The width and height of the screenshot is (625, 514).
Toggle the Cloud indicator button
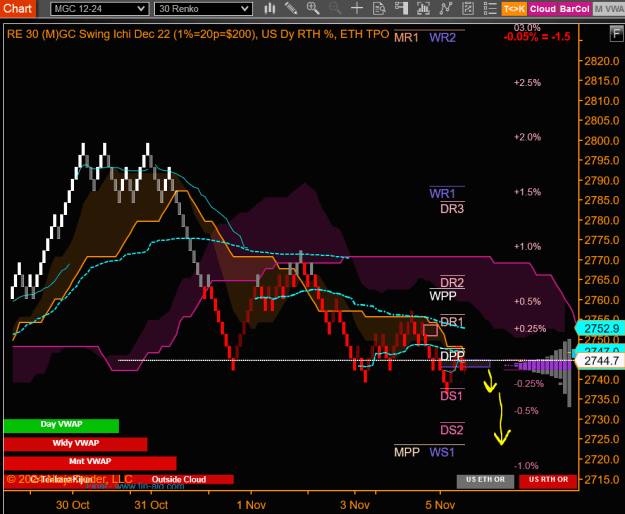click(x=542, y=9)
